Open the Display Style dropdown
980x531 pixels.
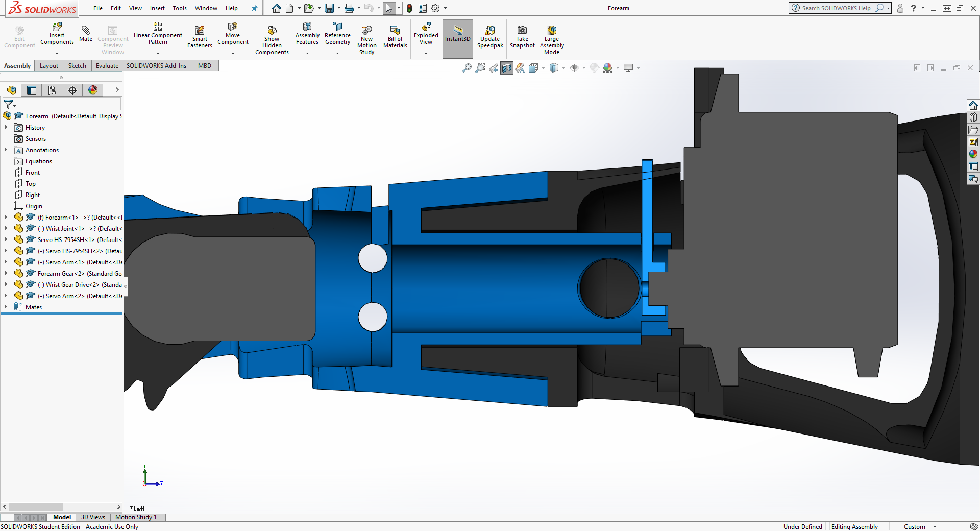[564, 68]
